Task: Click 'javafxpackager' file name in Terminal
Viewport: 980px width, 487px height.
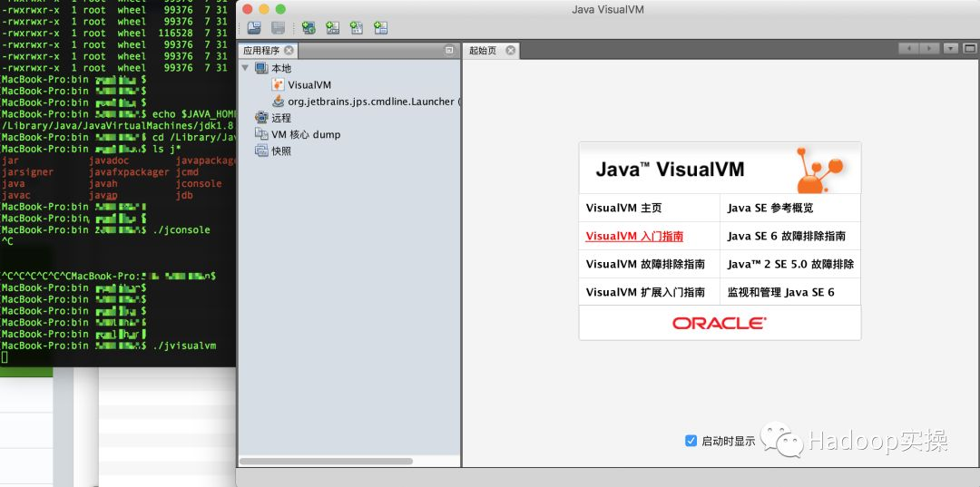Action: click(129, 171)
